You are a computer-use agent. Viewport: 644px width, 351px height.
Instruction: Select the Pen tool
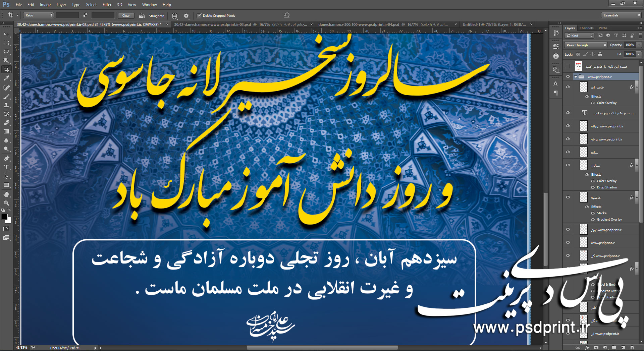pyautogui.click(x=6, y=159)
